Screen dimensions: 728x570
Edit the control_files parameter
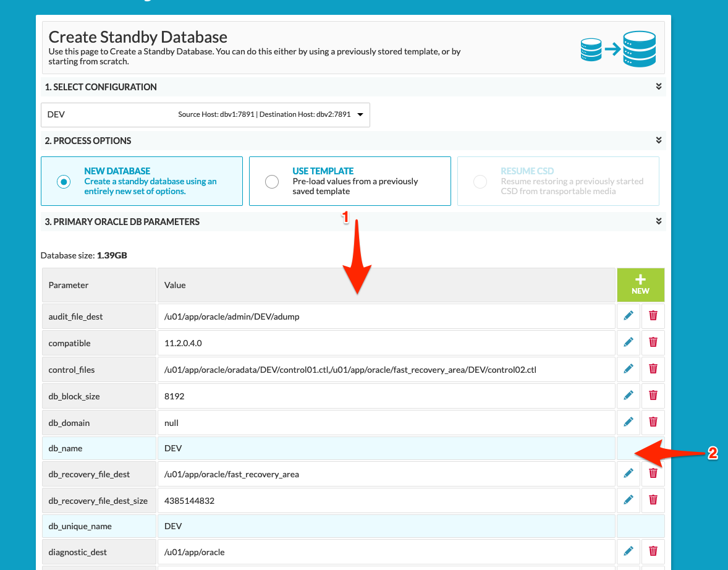coord(628,368)
